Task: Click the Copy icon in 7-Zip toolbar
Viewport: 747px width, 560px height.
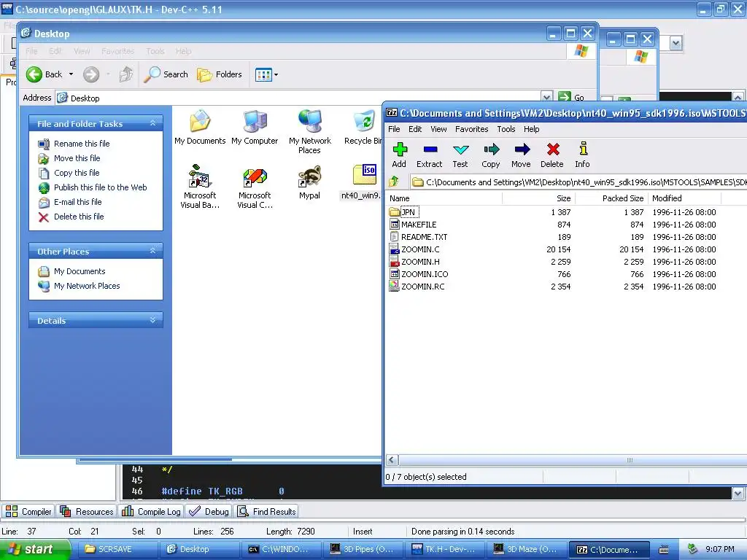Action: click(x=491, y=155)
